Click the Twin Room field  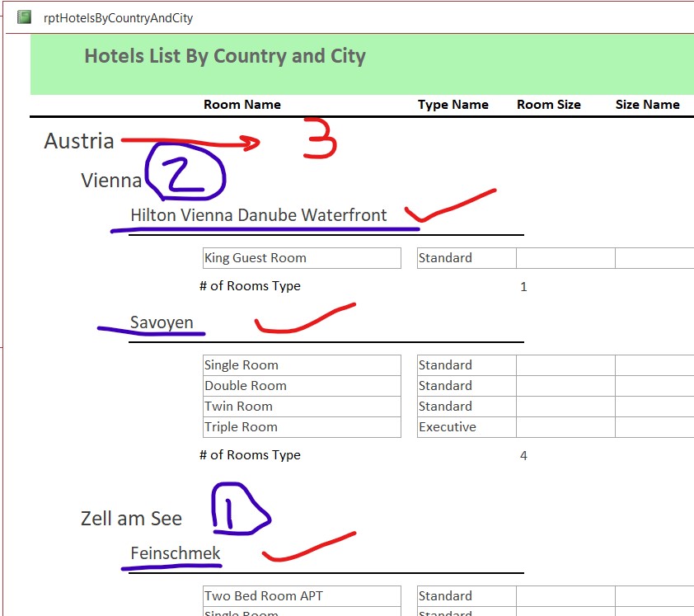coord(301,407)
